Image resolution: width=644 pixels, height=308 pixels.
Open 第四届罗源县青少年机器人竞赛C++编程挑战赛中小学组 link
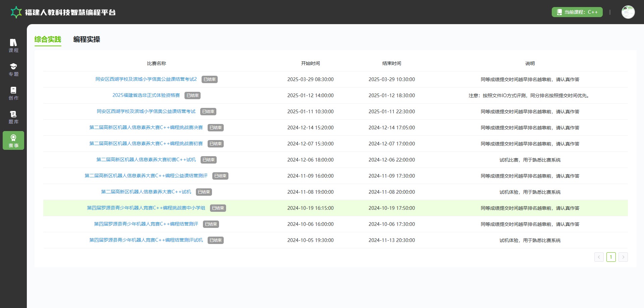pyautogui.click(x=146, y=208)
